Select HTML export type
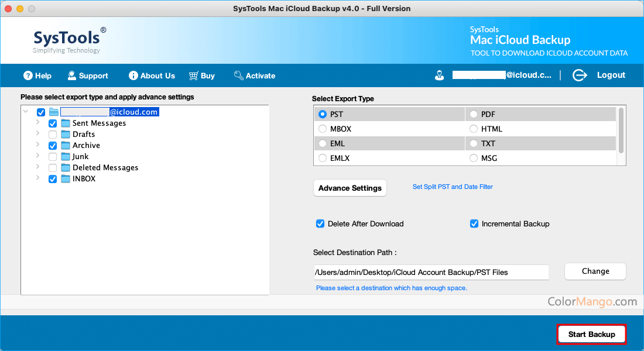This screenshot has width=644, height=351. [x=474, y=129]
